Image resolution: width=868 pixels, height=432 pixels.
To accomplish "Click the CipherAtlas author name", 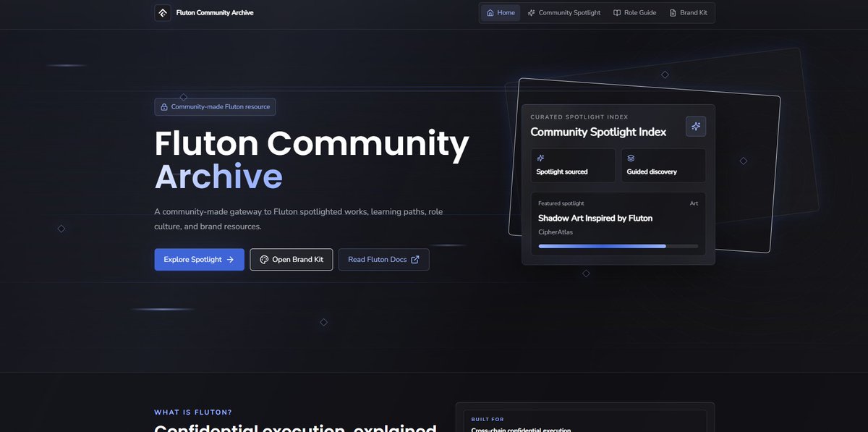I will [x=556, y=232].
